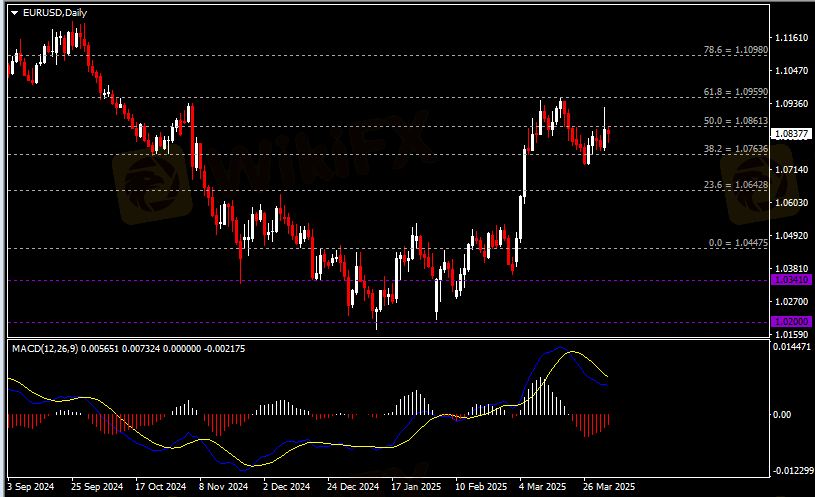The height and width of the screenshot is (497, 815).
Task: Click the 24 Dec 2024 date label
Action: [x=353, y=487]
